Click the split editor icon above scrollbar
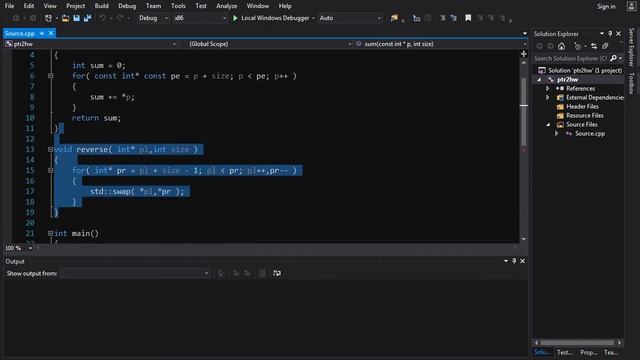This screenshot has width=640, height=360. coord(524,54)
